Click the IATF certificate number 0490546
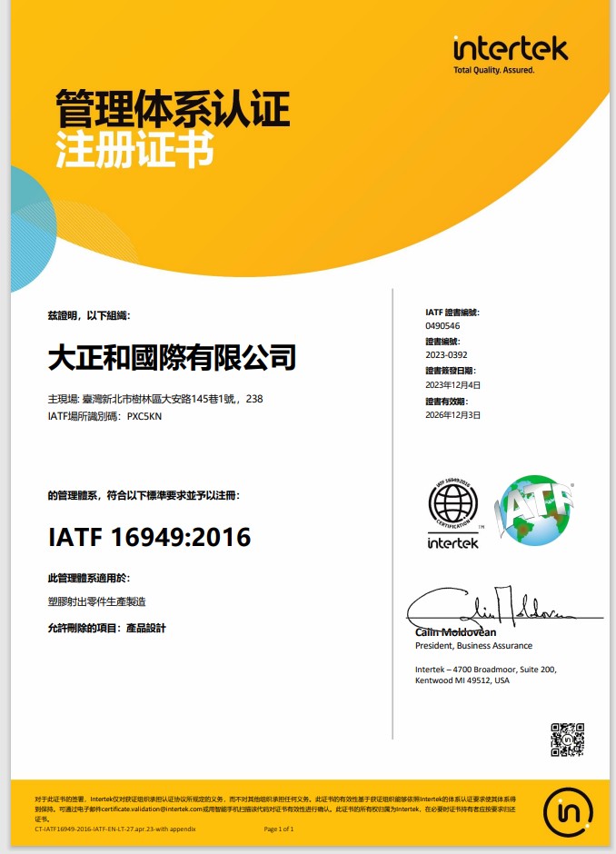 click(x=442, y=325)
